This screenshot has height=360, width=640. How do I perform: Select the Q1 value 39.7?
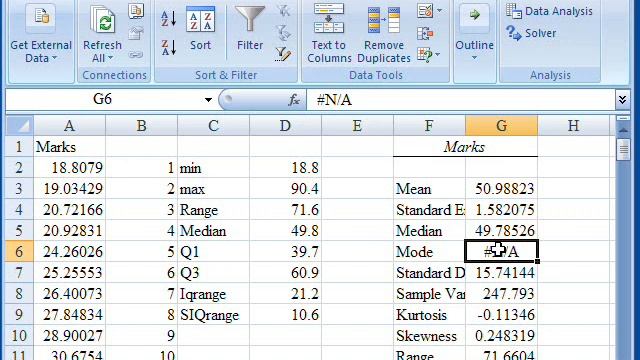pos(285,251)
